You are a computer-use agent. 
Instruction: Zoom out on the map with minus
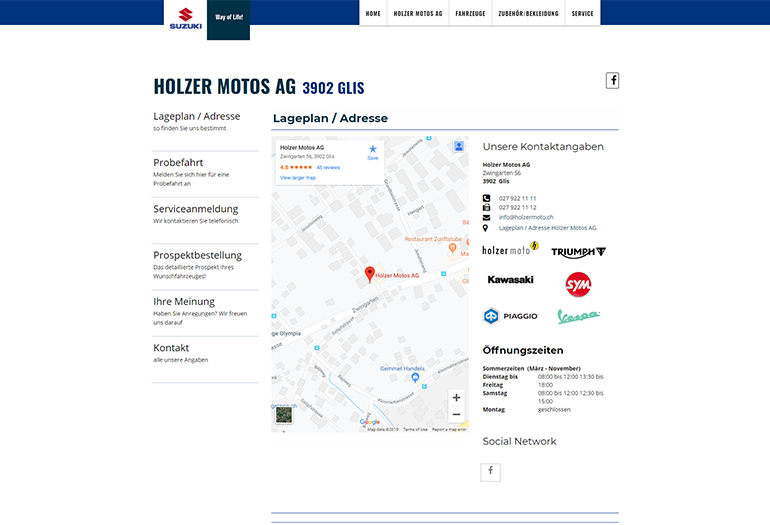coord(456,414)
